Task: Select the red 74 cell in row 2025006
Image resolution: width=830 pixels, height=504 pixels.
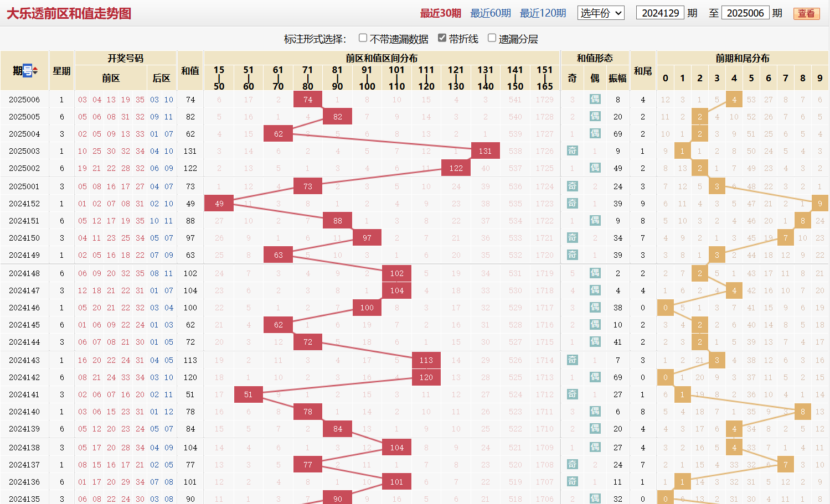Action: [x=308, y=100]
